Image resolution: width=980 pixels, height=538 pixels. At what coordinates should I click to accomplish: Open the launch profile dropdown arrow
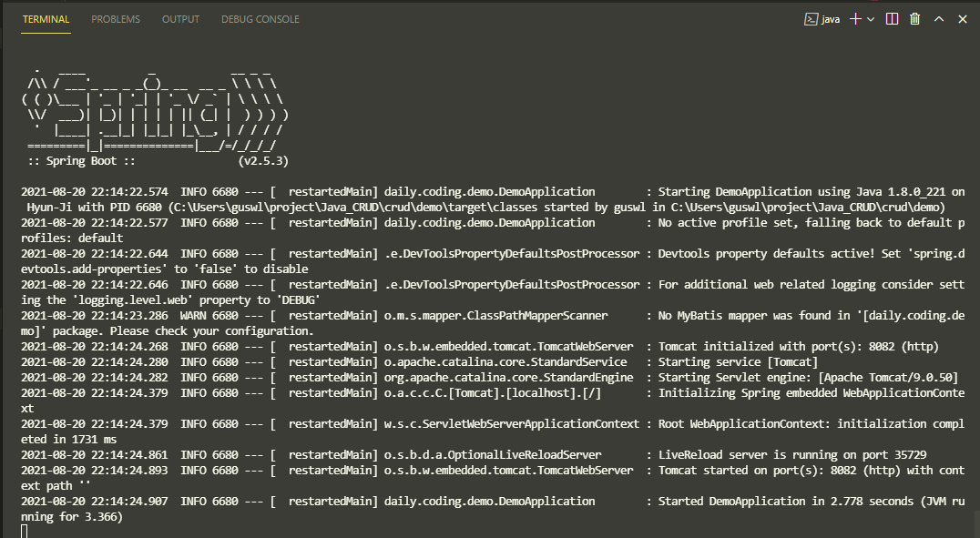871,19
